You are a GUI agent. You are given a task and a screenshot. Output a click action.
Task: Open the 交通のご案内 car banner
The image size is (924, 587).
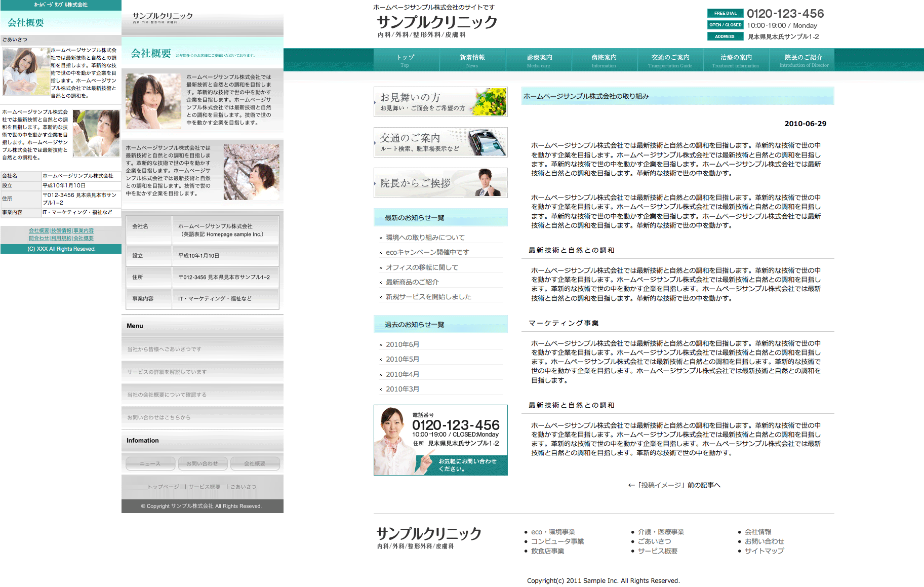(x=440, y=142)
